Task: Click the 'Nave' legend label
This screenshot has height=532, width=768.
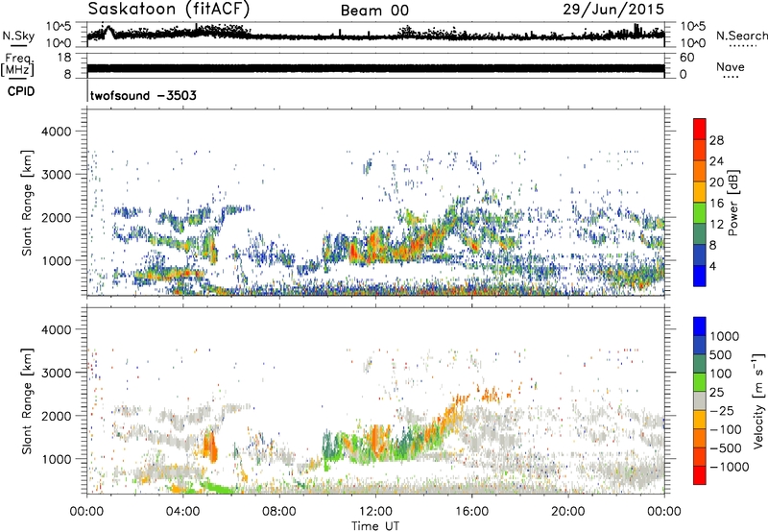Action: pyautogui.click(x=731, y=66)
